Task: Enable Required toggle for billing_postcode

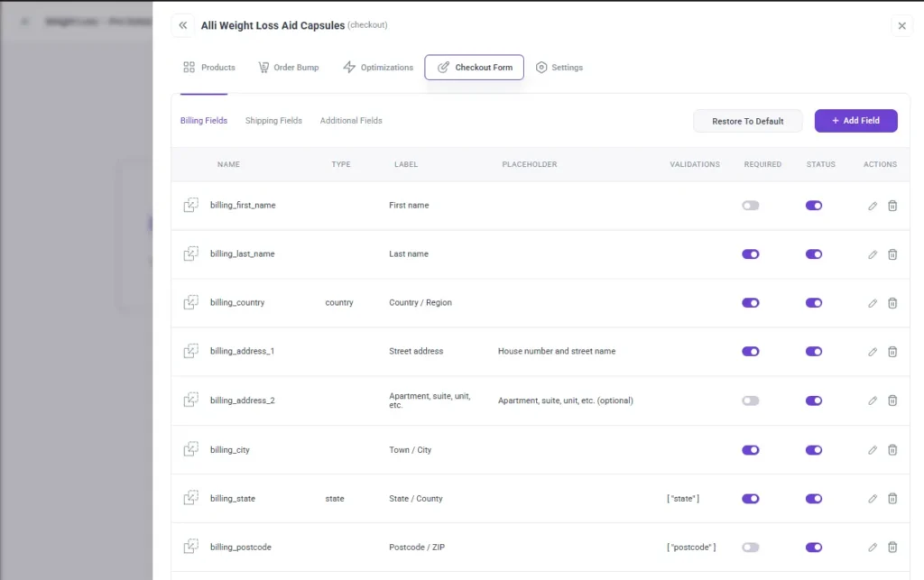Action: [x=750, y=547]
